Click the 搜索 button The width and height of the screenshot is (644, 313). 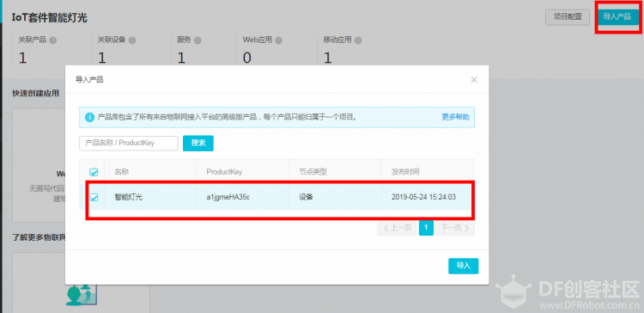pos(198,143)
